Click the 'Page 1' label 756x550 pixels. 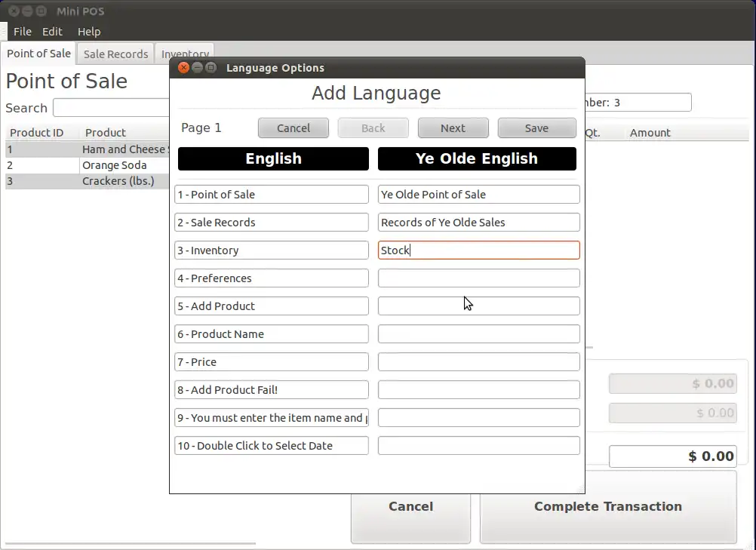[201, 128]
